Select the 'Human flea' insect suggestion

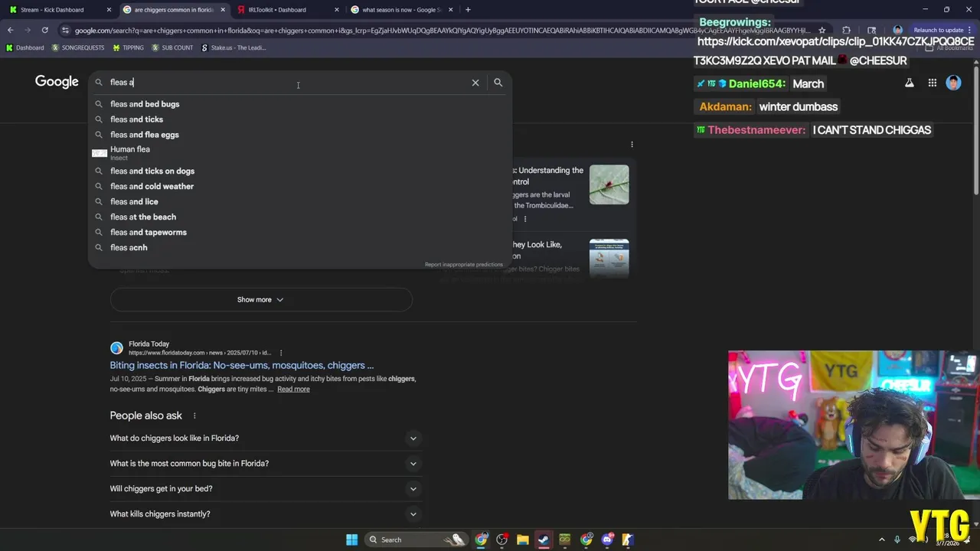coord(299,152)
